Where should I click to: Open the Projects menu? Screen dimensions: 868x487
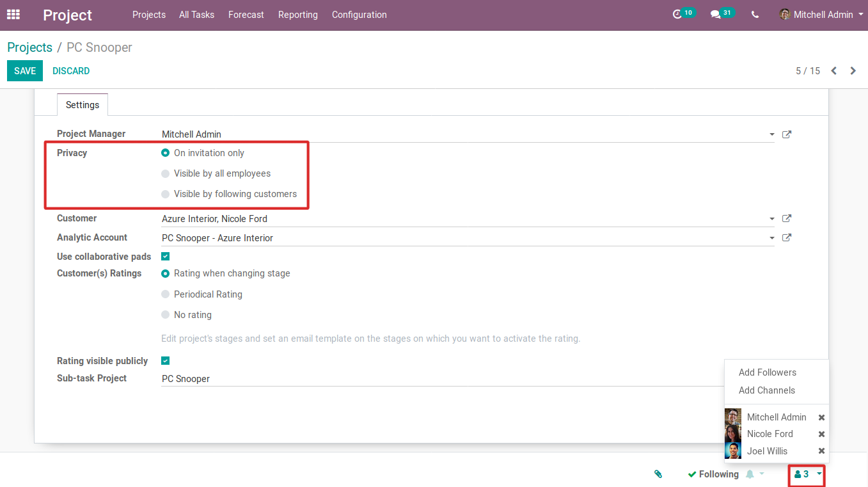(x=149, y=14)
